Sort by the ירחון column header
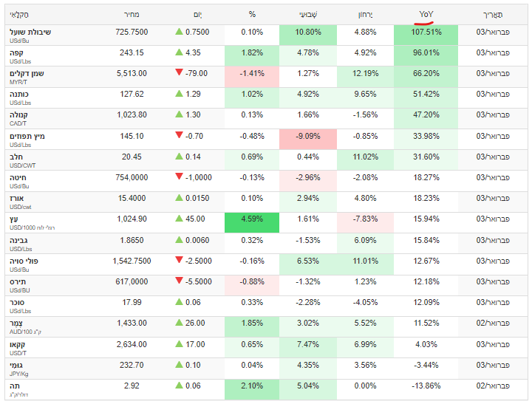 [x=366, y=14]
